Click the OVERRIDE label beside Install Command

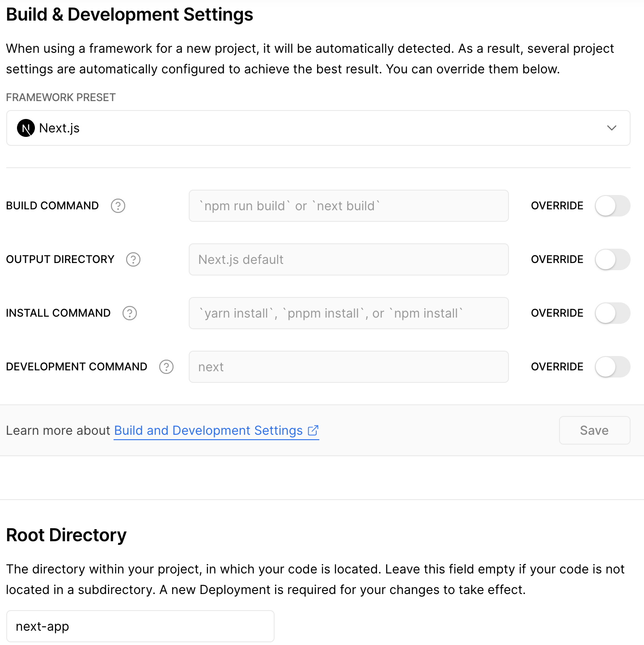point(557,313)
